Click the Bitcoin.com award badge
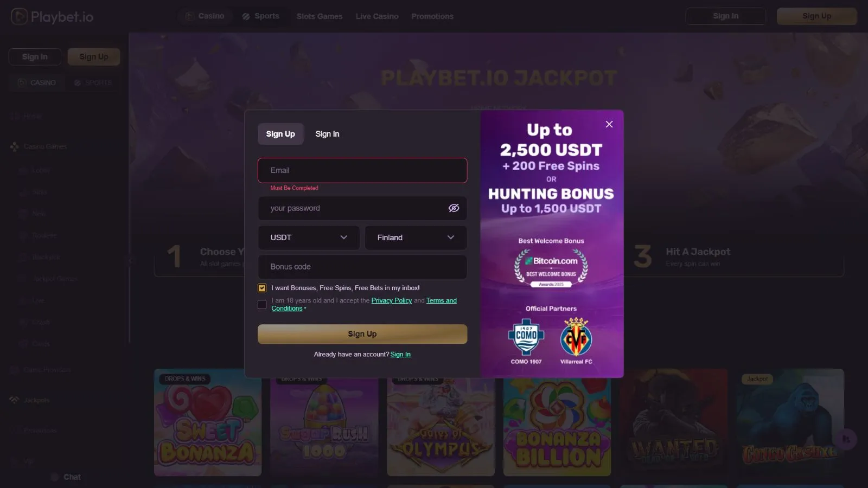This screenshot has width=868, height=488. click(x=551, y=268)
